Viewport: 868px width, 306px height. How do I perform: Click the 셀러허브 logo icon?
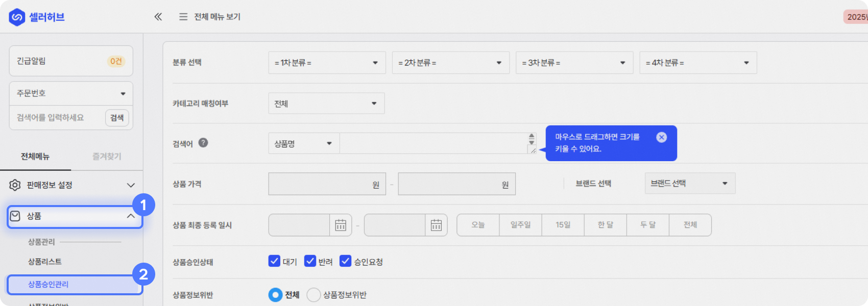tap(17, 17)
